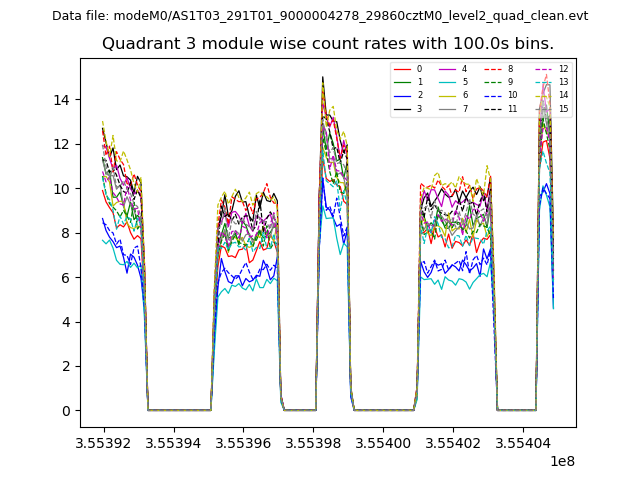Click the red line swatch for module 0
Viewport: 640px width, 480px height.
coord(403,69)
